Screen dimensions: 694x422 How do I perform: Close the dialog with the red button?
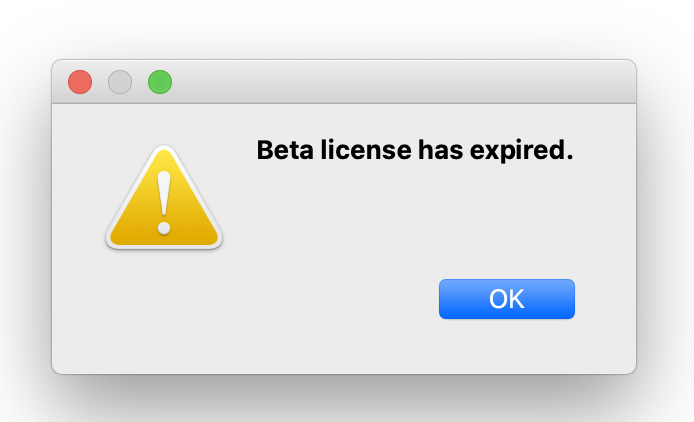tap(80, 82)
